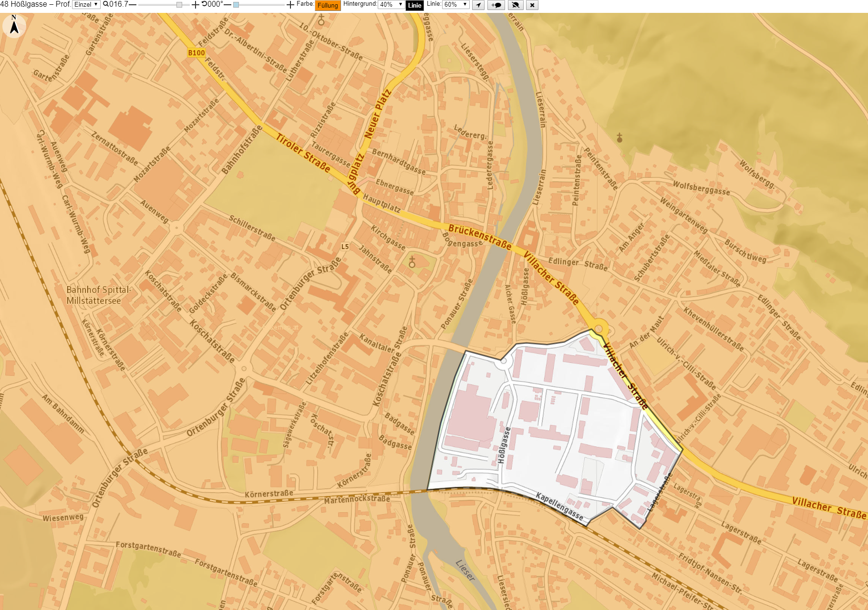Open the Hintergrund 40% dropdown
Screen dimensions: 868x610
click(x=391, y=4)
